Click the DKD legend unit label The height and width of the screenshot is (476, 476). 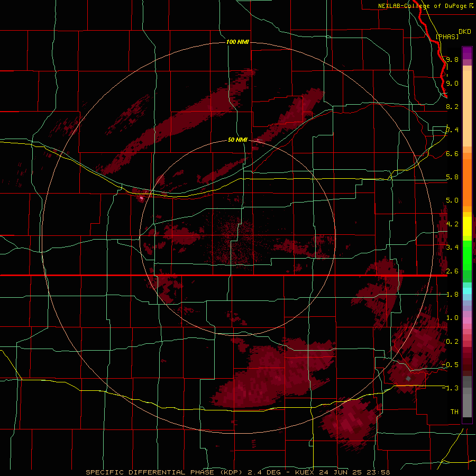tap(465, 32)
